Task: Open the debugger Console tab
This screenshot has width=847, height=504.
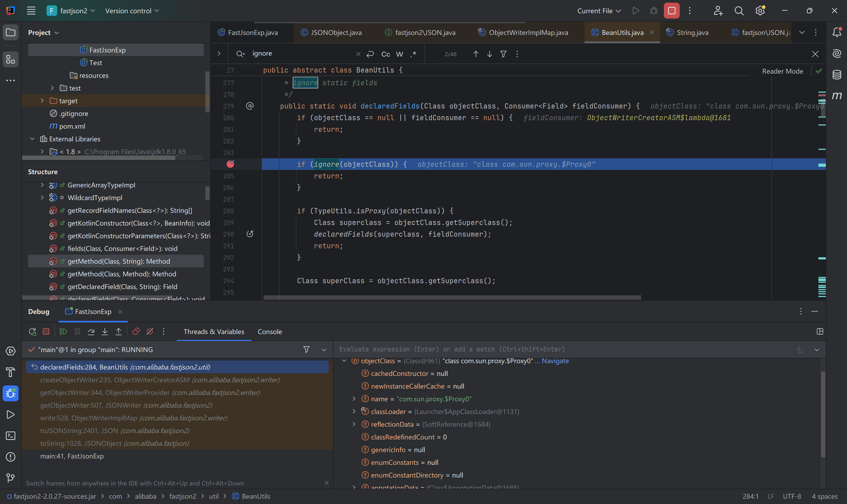Action: pos(270,332)
